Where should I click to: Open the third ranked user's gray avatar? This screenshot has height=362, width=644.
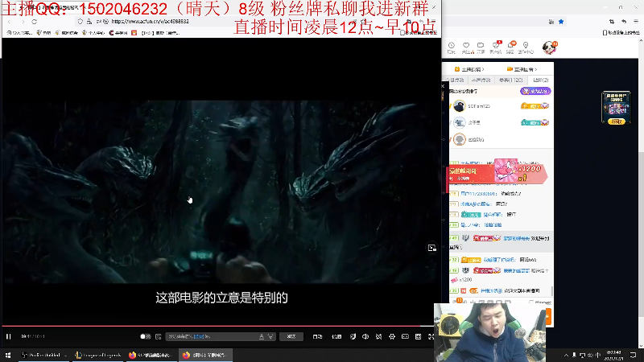coord(459,139)
